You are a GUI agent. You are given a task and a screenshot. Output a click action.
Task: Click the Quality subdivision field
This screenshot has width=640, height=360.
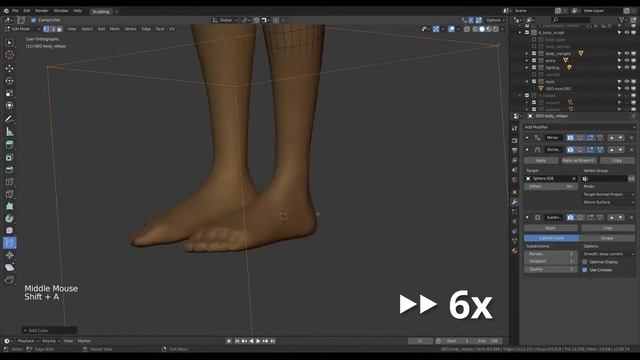pyautogui.click(x=551, y=269)
